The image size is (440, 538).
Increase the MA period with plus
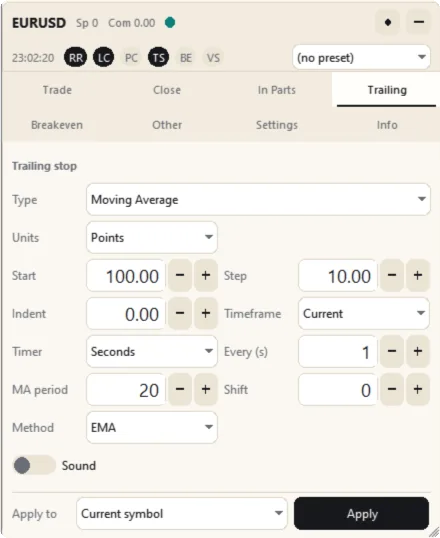(x=206, y=389)
